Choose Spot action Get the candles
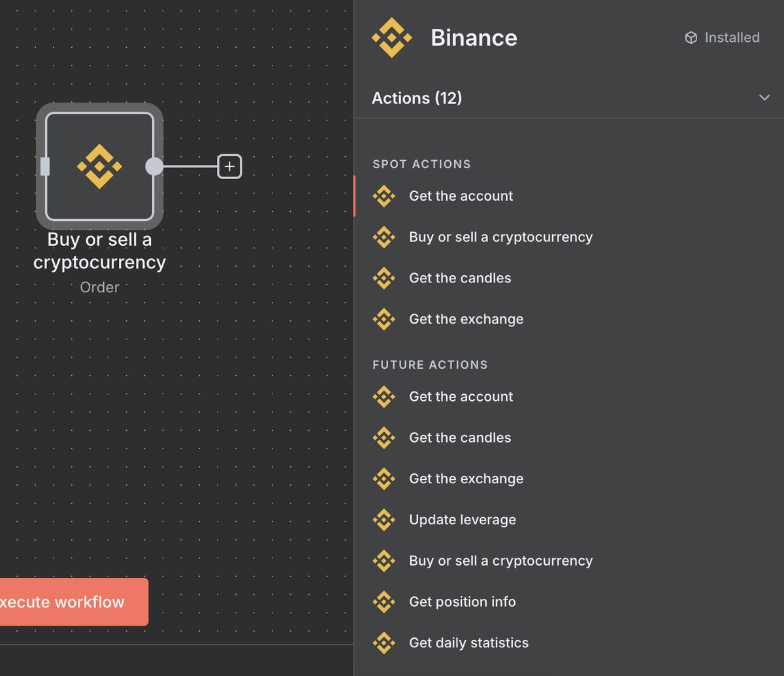784x676 pixels. tap(569, 279)
